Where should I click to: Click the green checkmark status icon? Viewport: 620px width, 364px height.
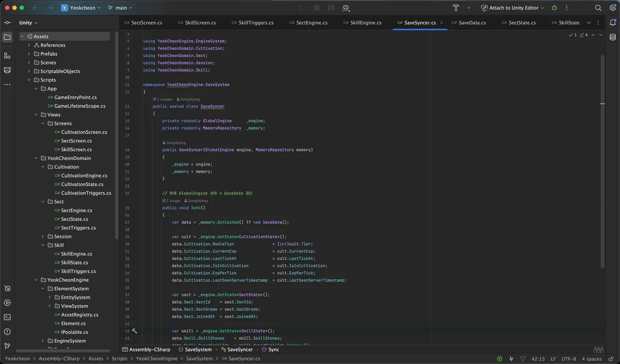click(500, 359)
